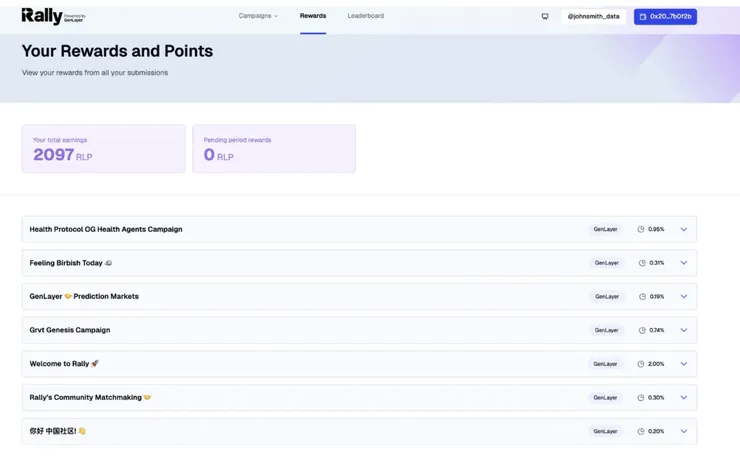Expand Rally's Community Matchmaking chevron
740x459 pixels.
coord(684,397)
